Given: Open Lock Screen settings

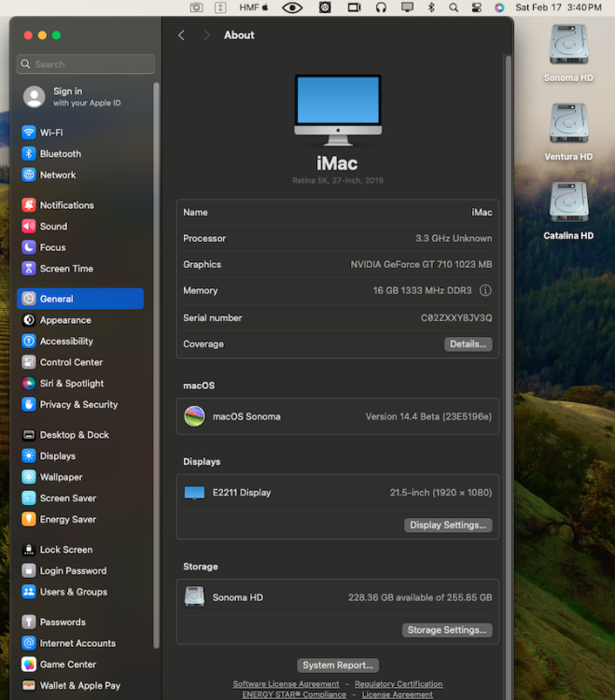Looking at the screenshot, I should point(80,550).
